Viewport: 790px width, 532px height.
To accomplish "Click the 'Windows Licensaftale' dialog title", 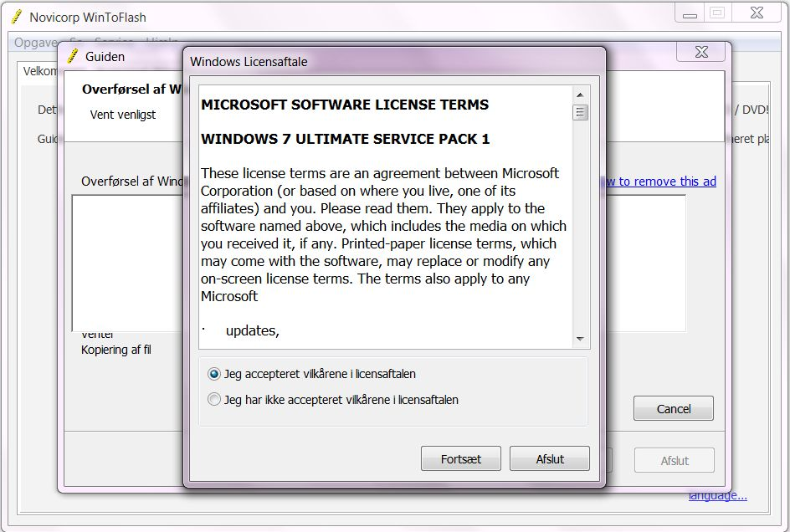I will (249, 62).
